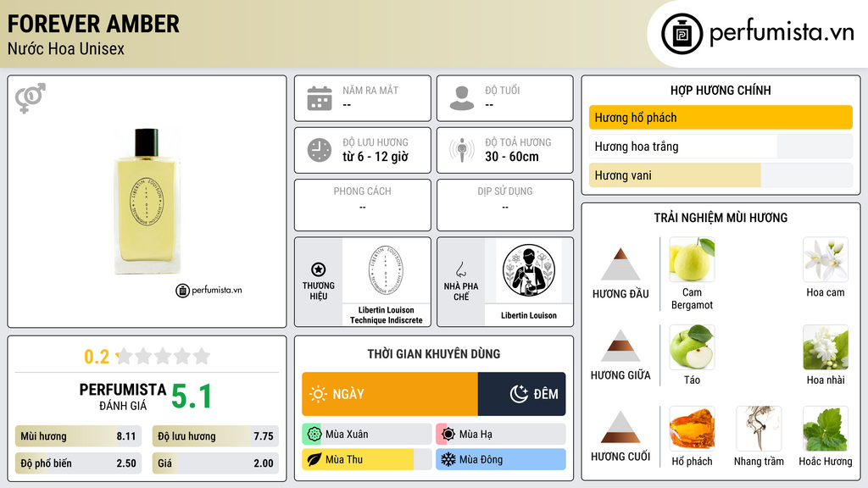Click the small perfumista.vn watermark icon under the bottle

tap(183, 291)
